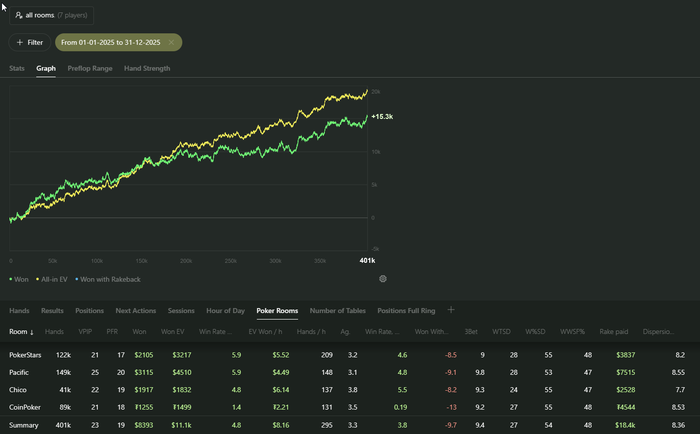This screenshot has width=700, height=434.
Task: Open the Positions report tab
Action: (x=89, y=310)
